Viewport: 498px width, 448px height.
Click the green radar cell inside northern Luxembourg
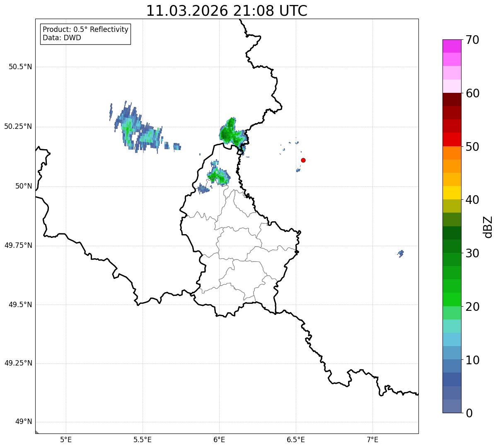[x=218, y=173]
